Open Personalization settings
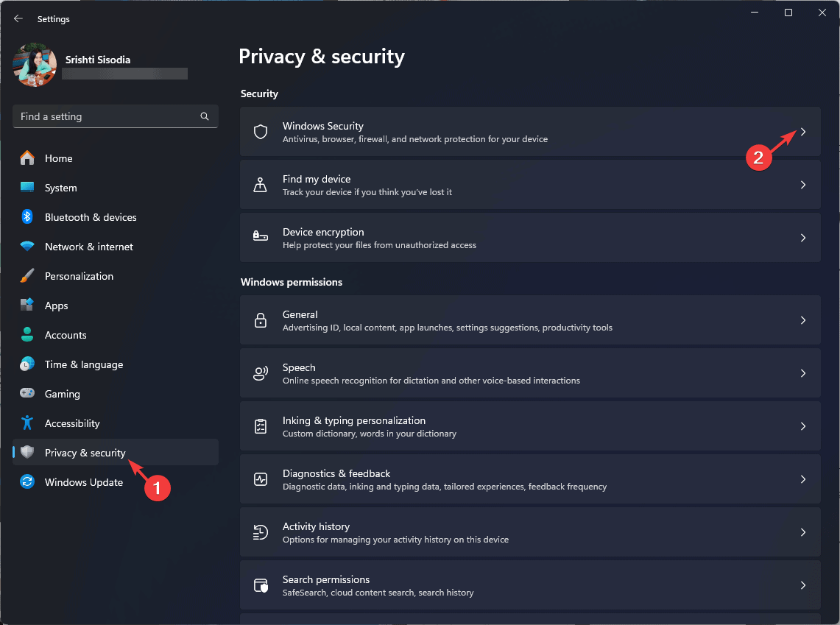840x625 pixels. click(x=115, y=276)
